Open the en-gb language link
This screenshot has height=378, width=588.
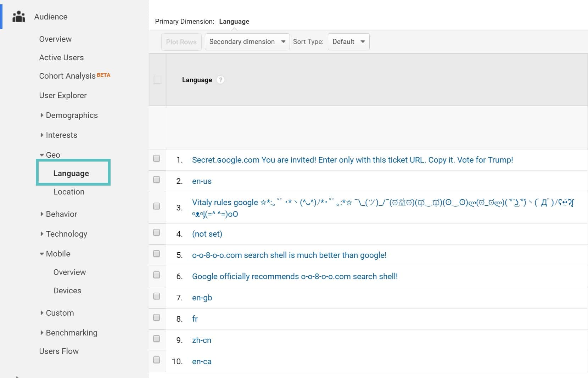click(202, 298)
